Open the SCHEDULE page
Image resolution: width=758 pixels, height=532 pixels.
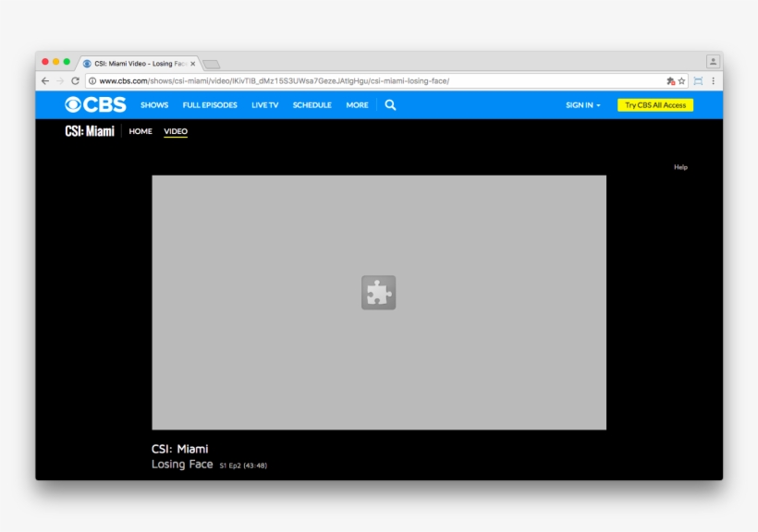pyautogui.click(x=312, y=105)
